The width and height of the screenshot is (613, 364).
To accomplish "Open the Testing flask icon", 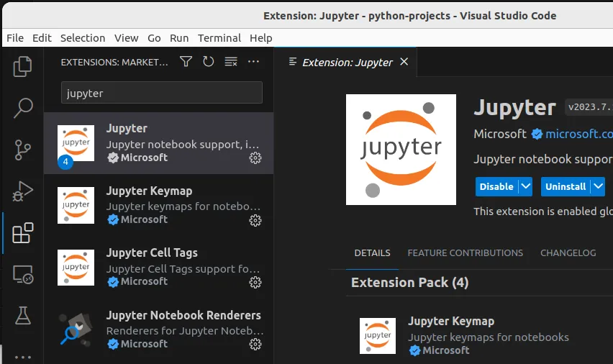I will pyautogui.click(x=23, y=315).
